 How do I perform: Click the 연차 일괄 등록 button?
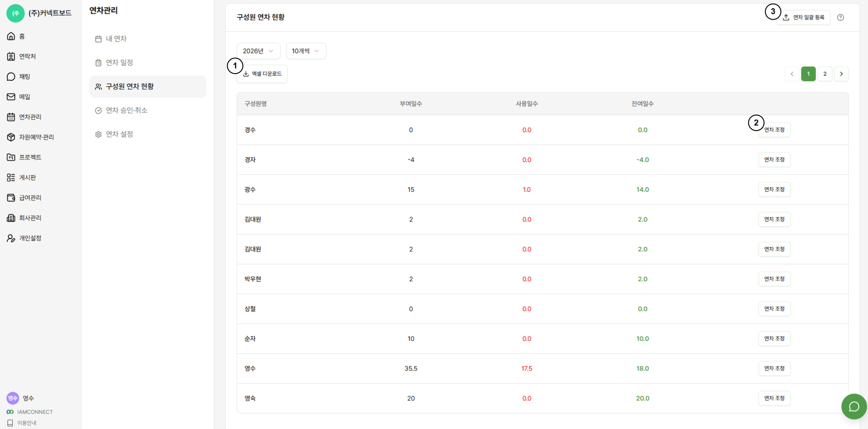click(x=804, y=17)
